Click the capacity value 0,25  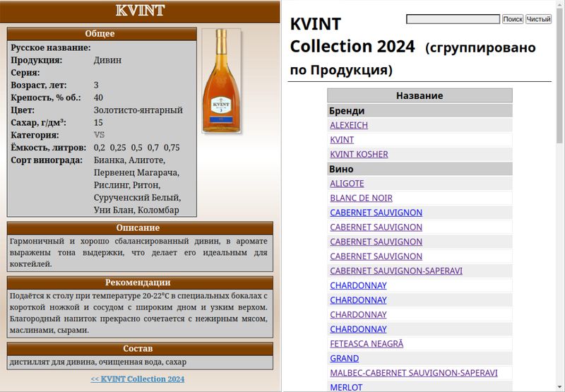click(118, 148)
